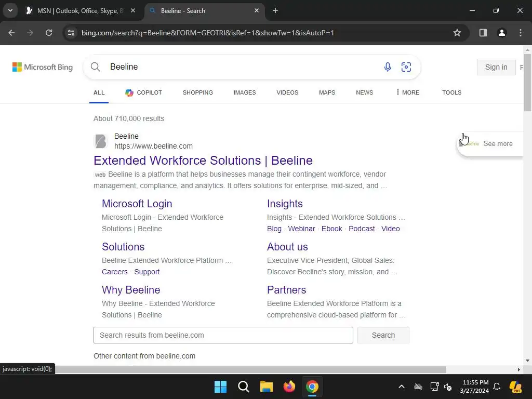Click the See more side card
532x399 pixels.
490,144
